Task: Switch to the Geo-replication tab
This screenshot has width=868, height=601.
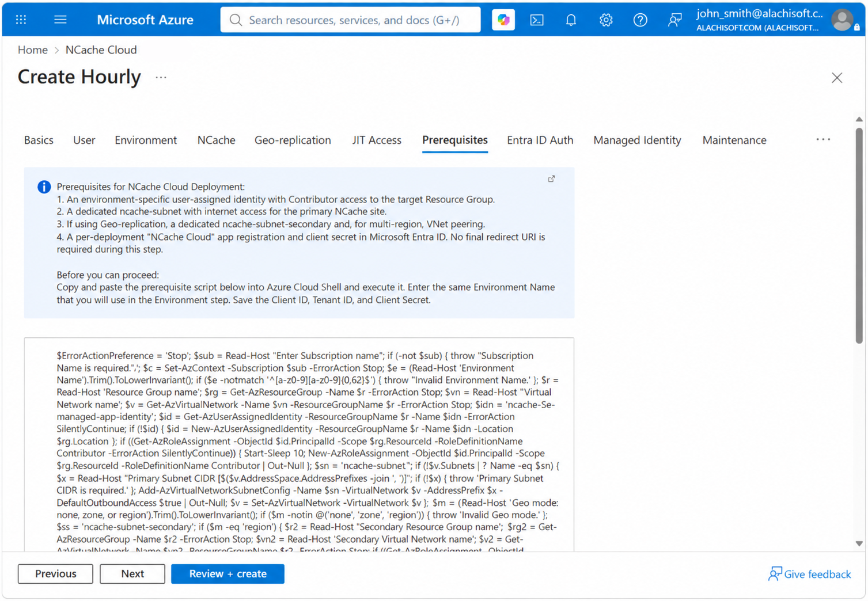Action: coord(293,140)
